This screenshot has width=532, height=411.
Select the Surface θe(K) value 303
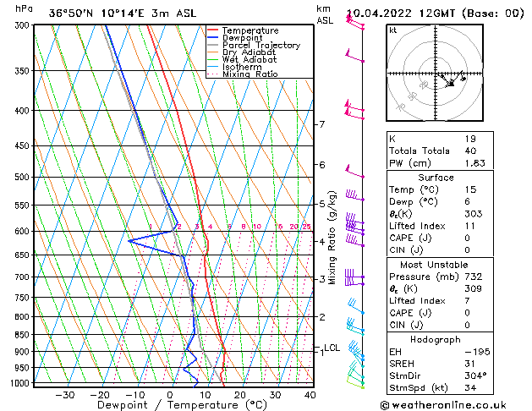point(474,214)
